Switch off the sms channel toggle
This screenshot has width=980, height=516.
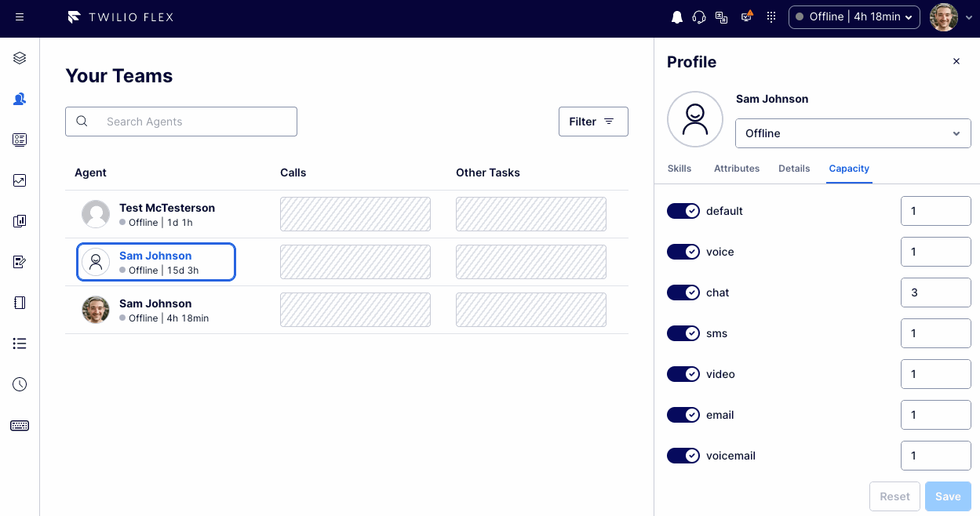[683, 333]
